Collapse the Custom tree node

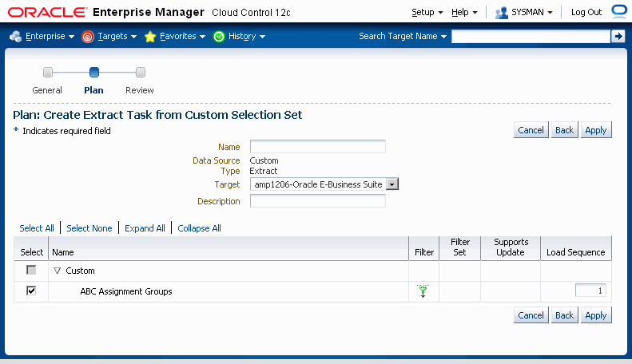[58, 271]
